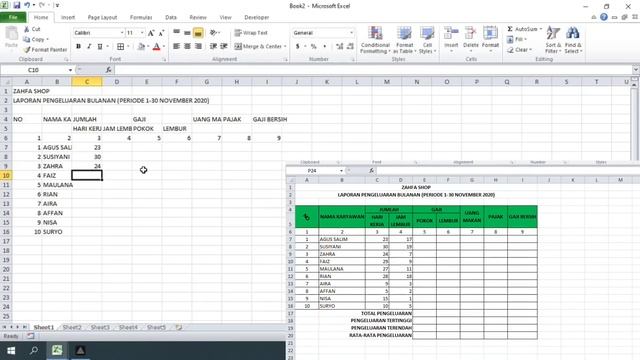Click the Undo icon in quick access toolbar

tap(27, 5)
